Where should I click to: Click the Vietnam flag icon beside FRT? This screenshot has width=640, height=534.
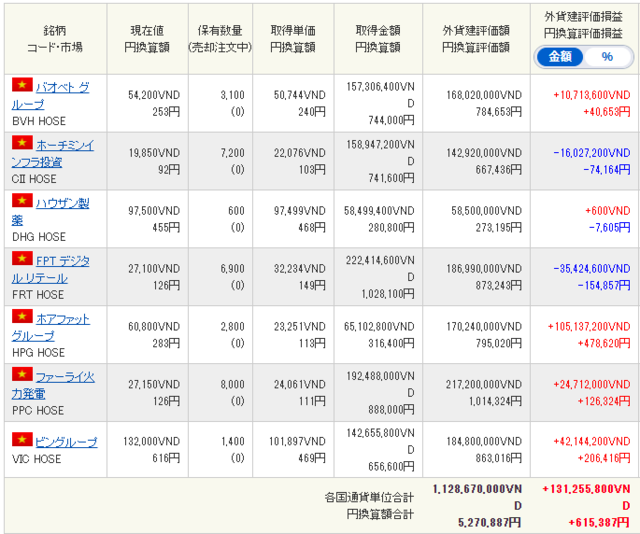click(22, 258)
